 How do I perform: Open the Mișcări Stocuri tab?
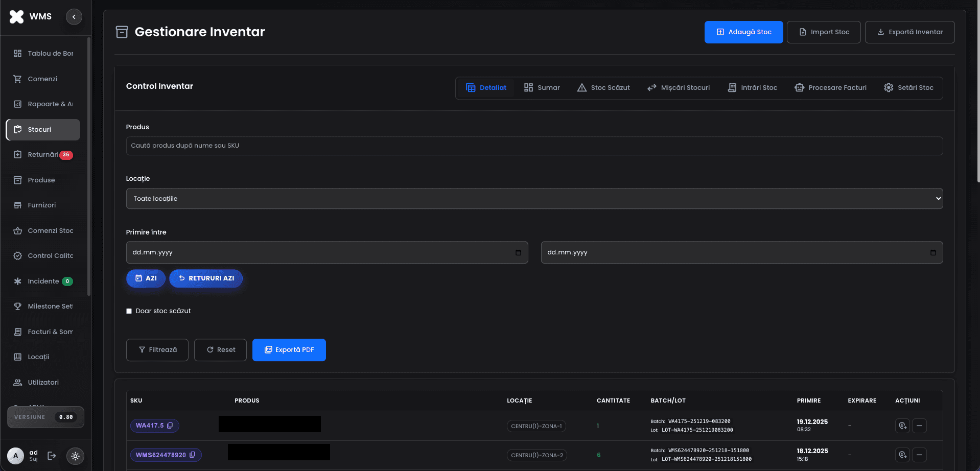(679, 88)
